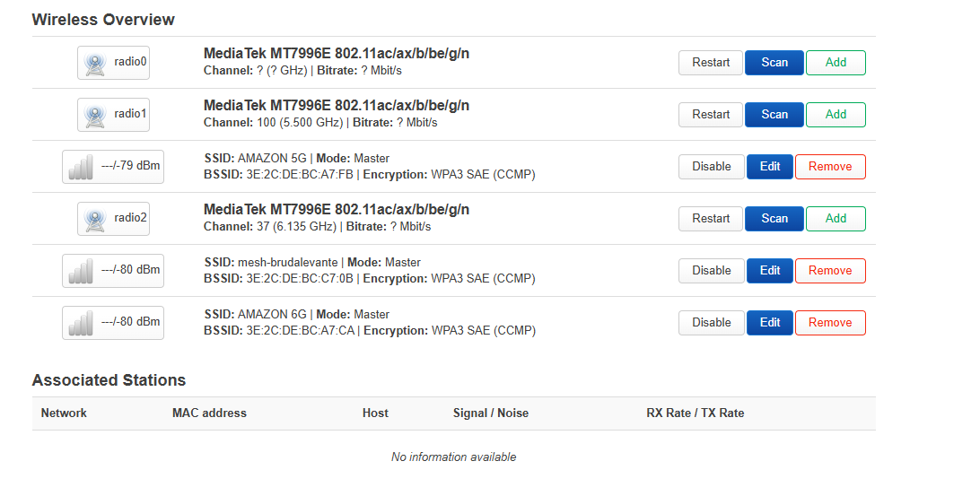
Task: Remove the AMAZON 6G network
Action: (830, 322)
